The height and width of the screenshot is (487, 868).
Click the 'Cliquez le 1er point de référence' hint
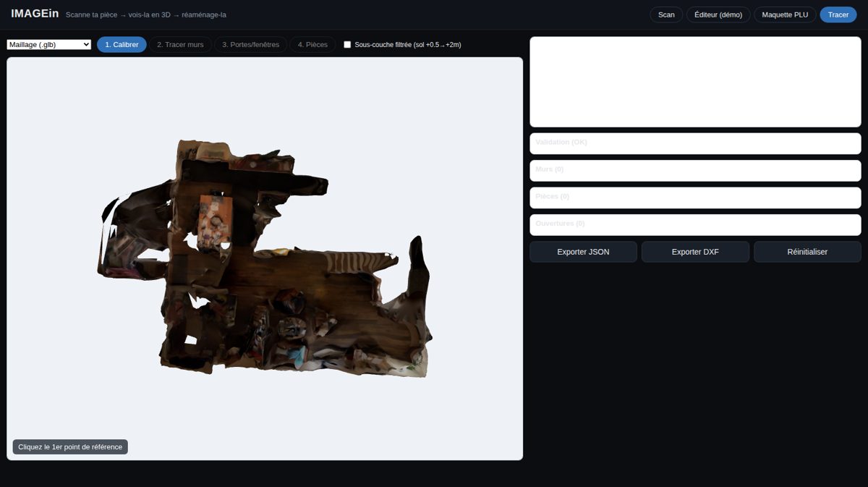(70, 447)
